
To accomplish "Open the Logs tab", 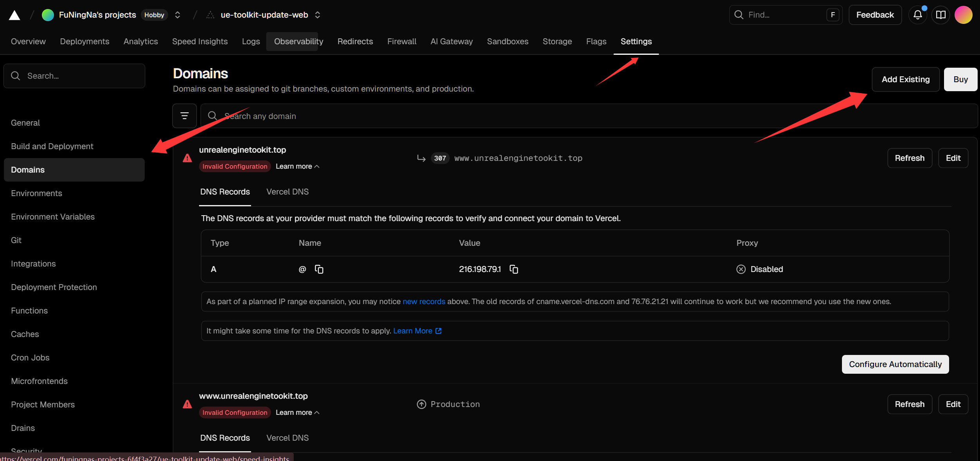I will (x=251, y=41).
